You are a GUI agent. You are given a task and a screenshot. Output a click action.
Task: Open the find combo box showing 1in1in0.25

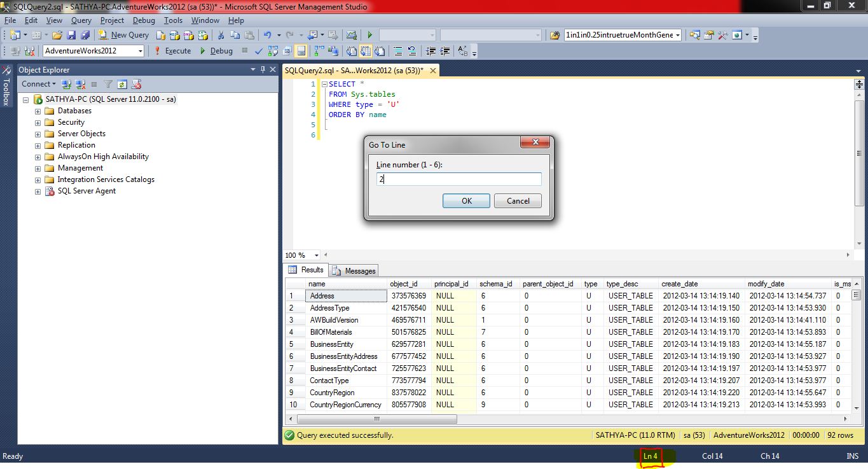pos(677,35)
